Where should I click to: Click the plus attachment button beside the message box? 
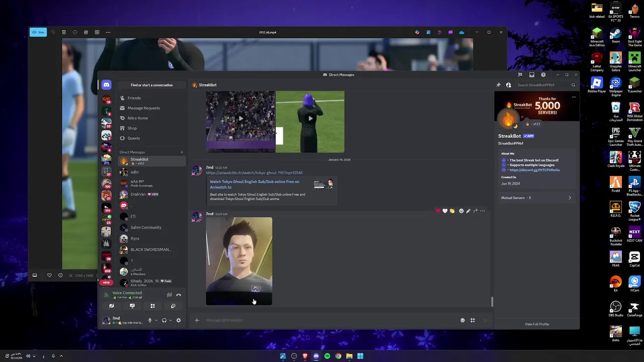[x=197, y=320]
